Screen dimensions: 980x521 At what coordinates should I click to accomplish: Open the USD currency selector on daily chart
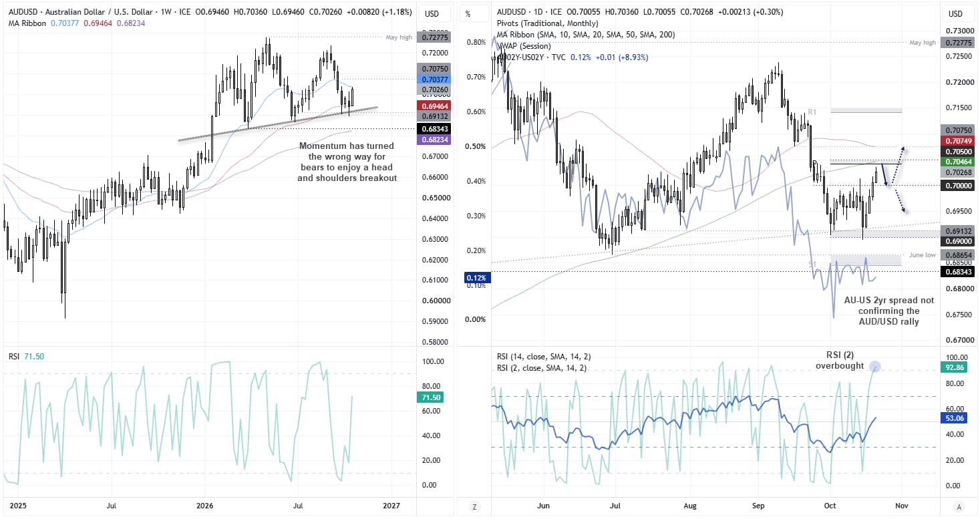click(x=956, y=14)
